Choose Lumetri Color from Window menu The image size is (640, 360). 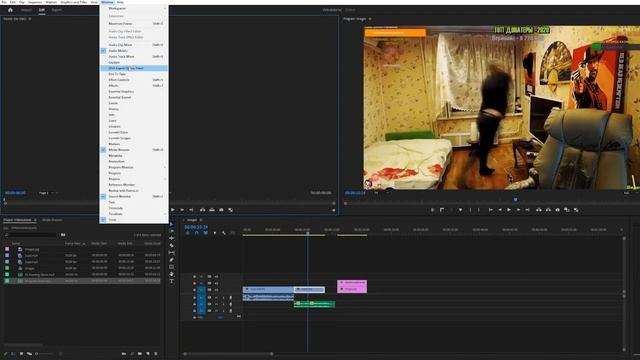(x=134, y=132)
